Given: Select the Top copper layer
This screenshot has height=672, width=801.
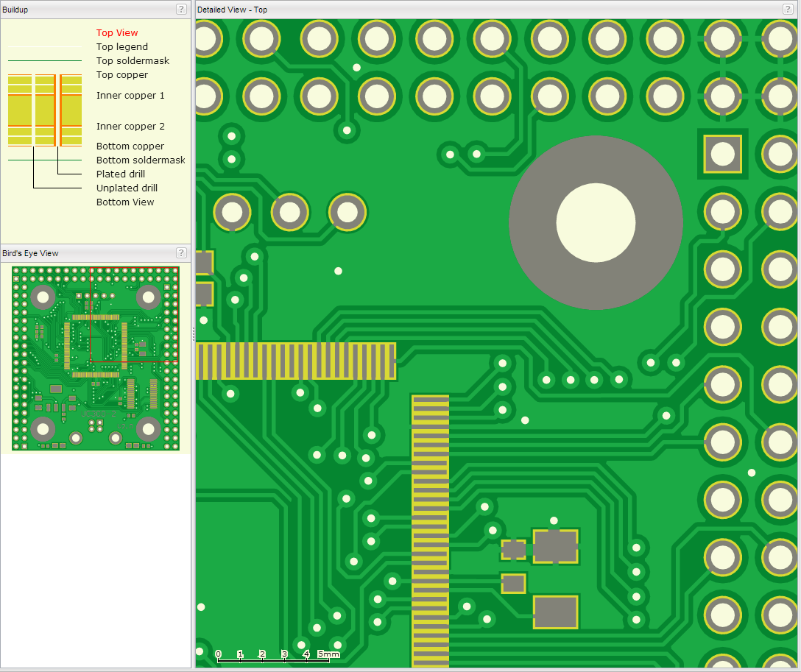Looking at the screenshot, I should (x=122, y=74).
